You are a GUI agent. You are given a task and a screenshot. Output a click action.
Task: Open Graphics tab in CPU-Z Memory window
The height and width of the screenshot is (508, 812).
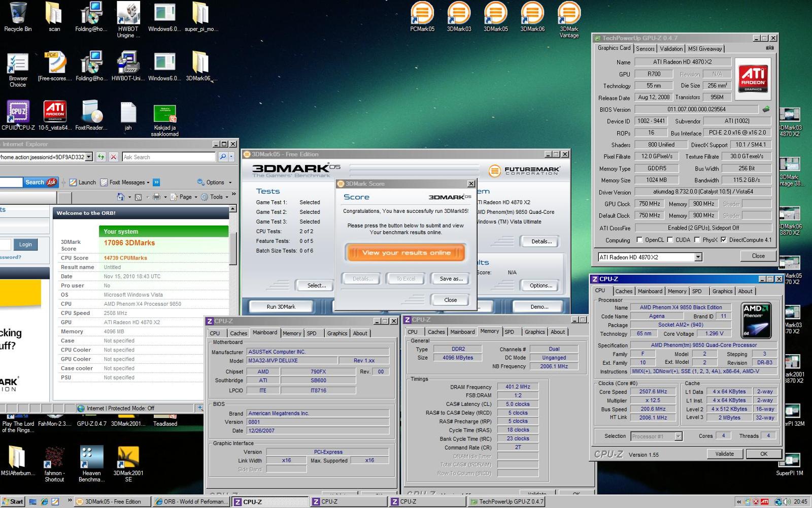tap(534, 332)
